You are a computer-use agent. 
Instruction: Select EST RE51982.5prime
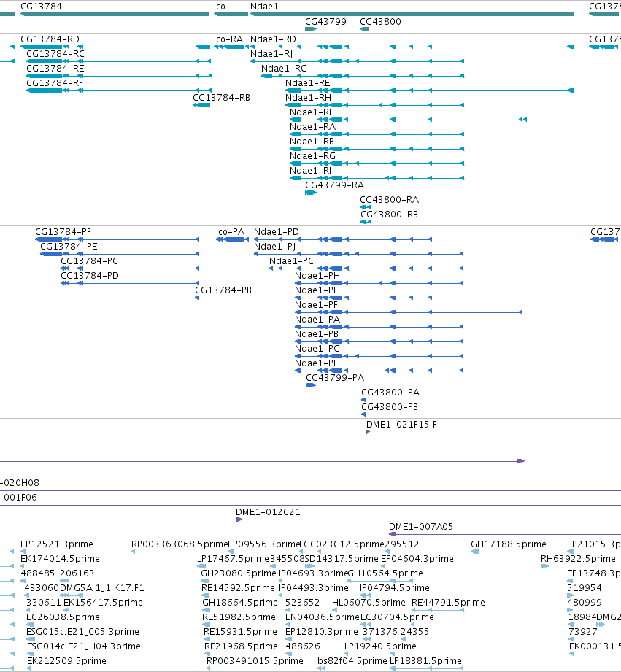coord(239,617)
